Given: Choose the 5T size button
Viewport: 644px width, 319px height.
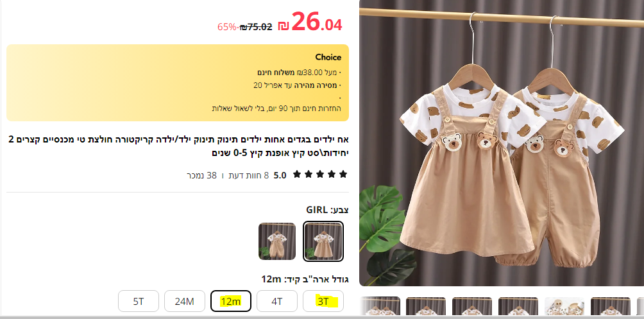Looking at the screenshot, I should pyautogui.click(x=139, y=301).
